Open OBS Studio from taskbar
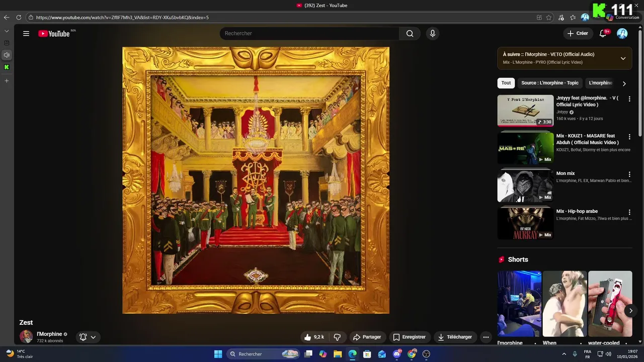The image size is (644, 362). (427, 354)
